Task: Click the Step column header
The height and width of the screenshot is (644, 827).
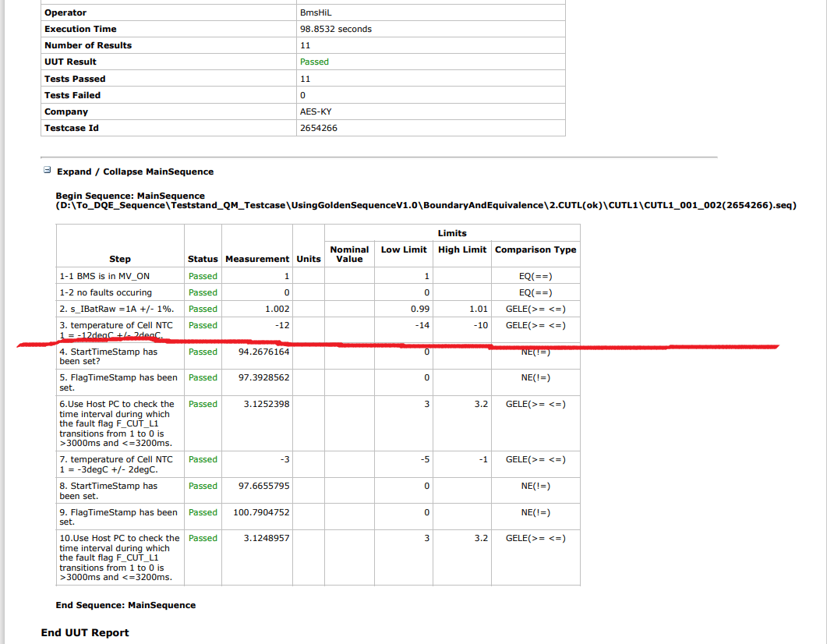Action: (120, 259)
